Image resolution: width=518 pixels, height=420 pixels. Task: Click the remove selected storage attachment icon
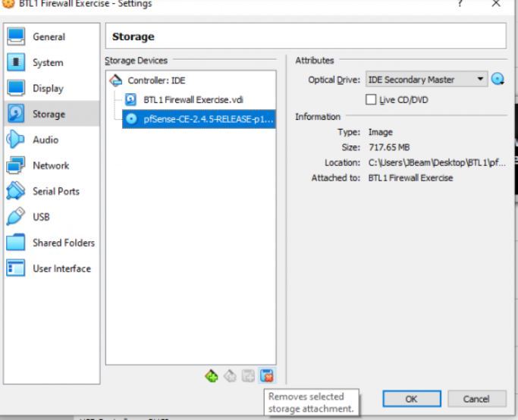267,376
